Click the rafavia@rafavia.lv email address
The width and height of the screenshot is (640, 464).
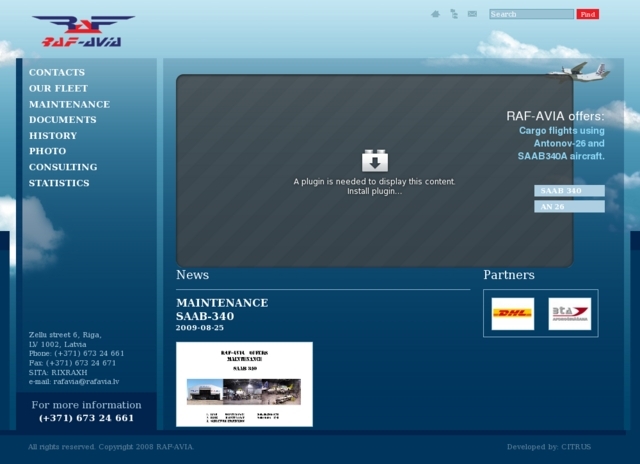tap(86, 382)
